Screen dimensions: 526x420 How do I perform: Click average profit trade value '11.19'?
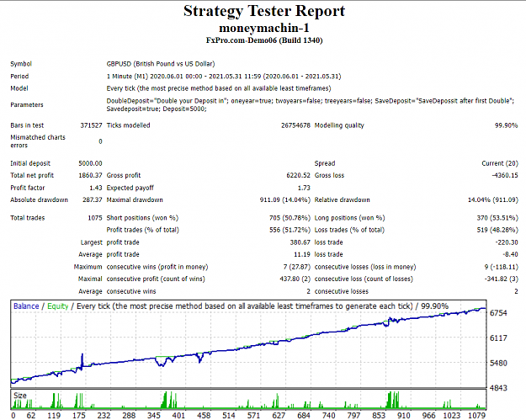pos(302,255)
